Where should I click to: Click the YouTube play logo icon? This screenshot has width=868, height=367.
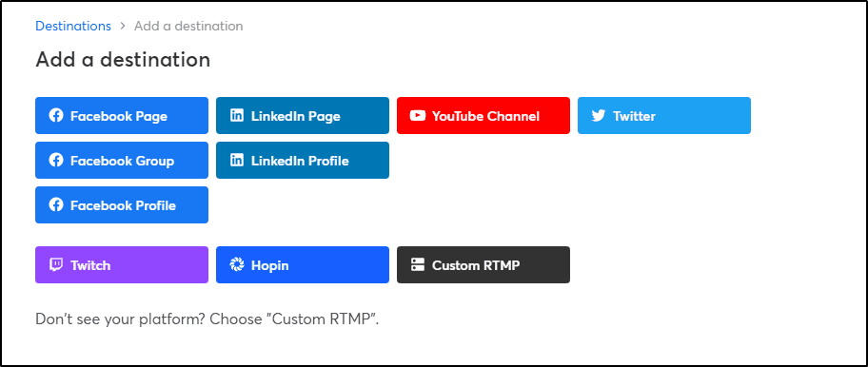(x=418, y=115)
